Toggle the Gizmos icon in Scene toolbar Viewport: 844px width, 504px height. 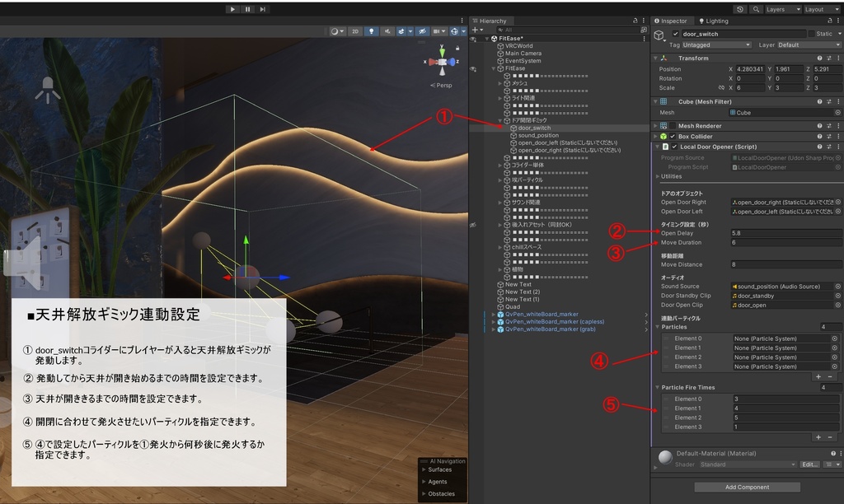[454, 31]
